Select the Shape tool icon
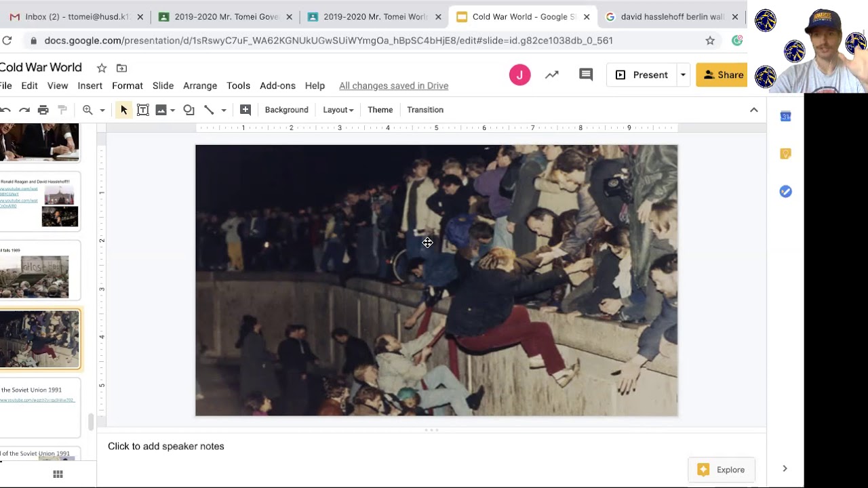This screenshot has height=488, width=868. [x=189, y=110]
